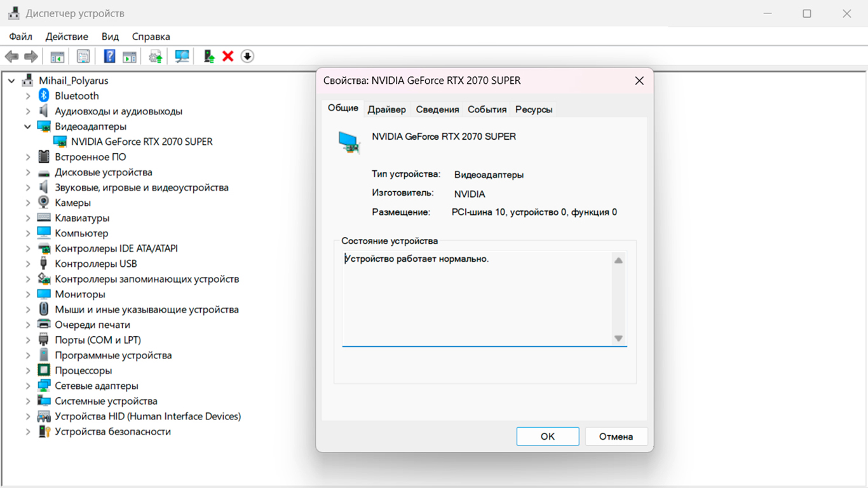This screenshot has width=868, height=488.
Task: Click the status box scroll-up arrow
Action: [618, 261]
